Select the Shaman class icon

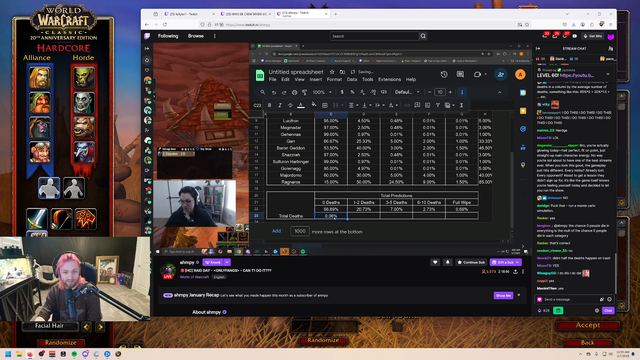86,219
